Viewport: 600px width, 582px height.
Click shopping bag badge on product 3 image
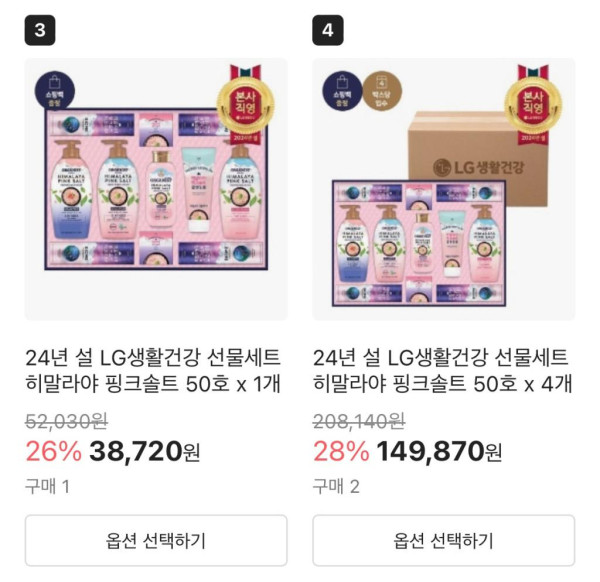click(55, 91)
